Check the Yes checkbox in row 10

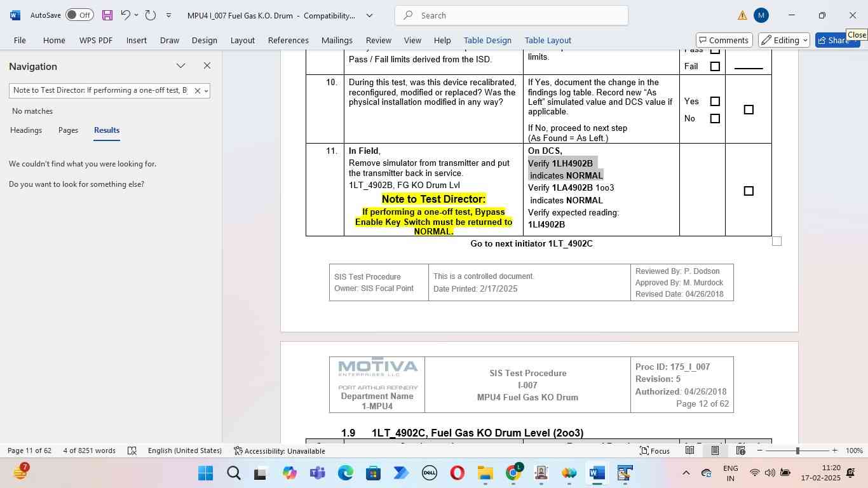tap(715, 101)
